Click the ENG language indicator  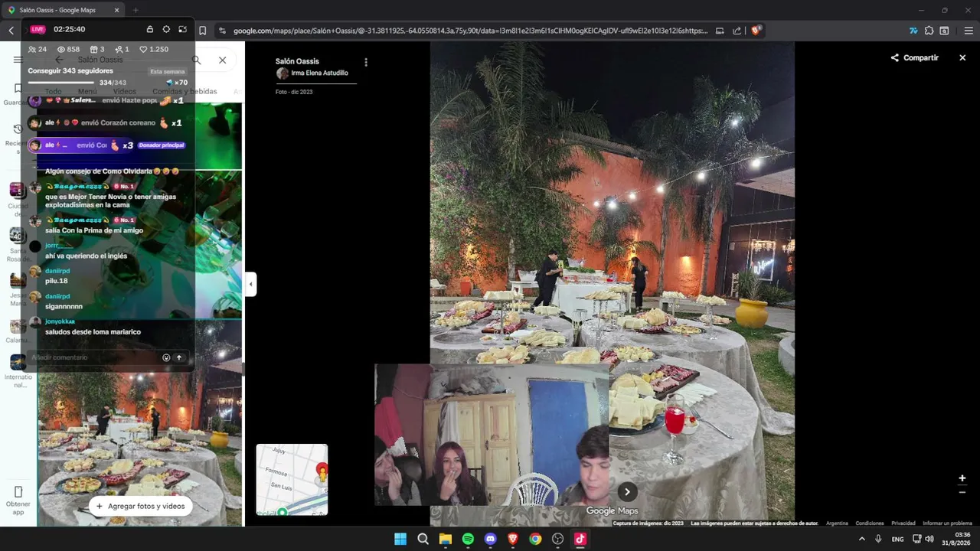point(897,539)
